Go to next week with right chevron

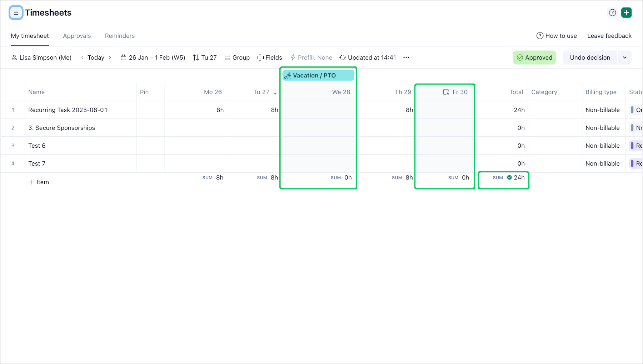pyautogui.click(x=110, y=57)
